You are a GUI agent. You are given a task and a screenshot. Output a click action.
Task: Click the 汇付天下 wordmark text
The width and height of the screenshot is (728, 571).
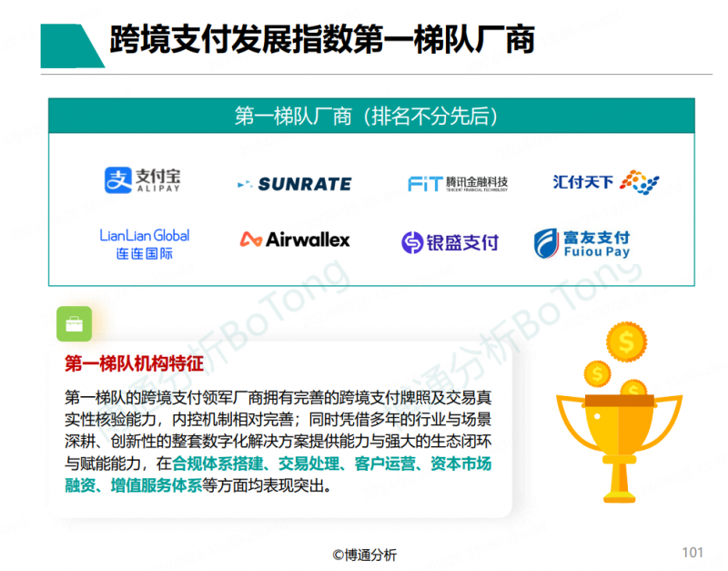tap(583, 181)
